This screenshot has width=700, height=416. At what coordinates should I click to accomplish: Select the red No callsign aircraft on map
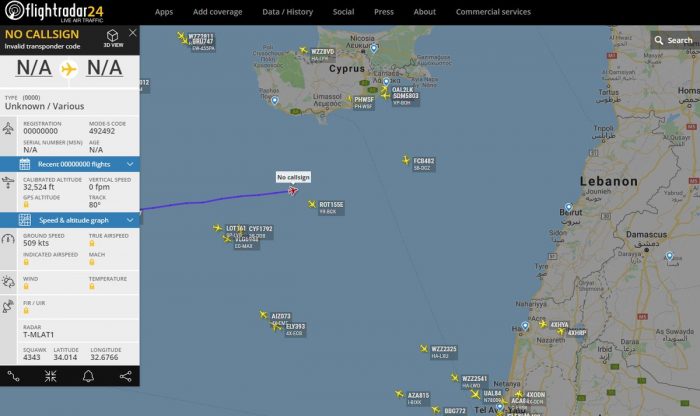point(293,191)
